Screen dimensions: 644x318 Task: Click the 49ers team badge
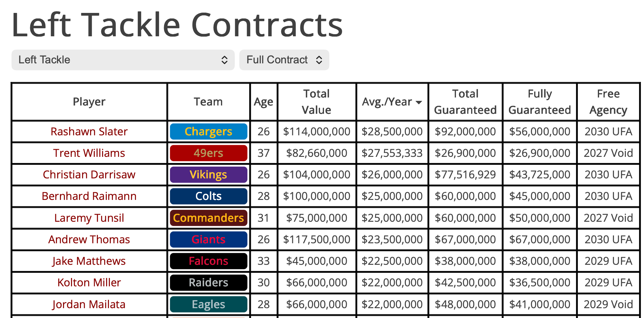[x=208, y=153]
